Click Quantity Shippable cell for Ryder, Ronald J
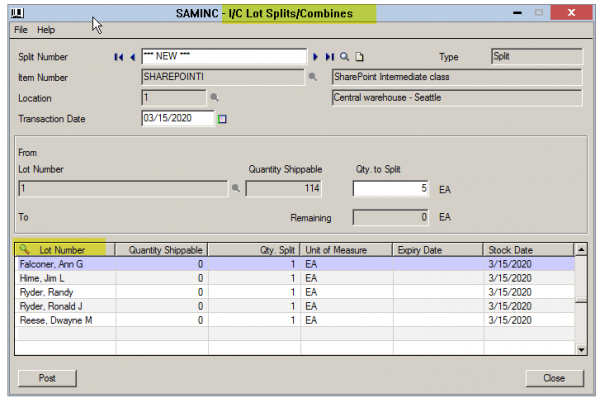 point(161,306)
